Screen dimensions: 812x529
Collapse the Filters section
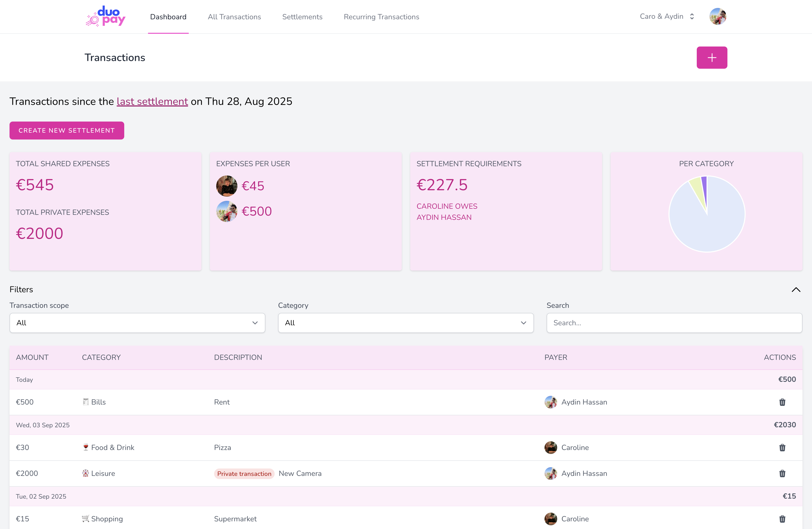796,290
